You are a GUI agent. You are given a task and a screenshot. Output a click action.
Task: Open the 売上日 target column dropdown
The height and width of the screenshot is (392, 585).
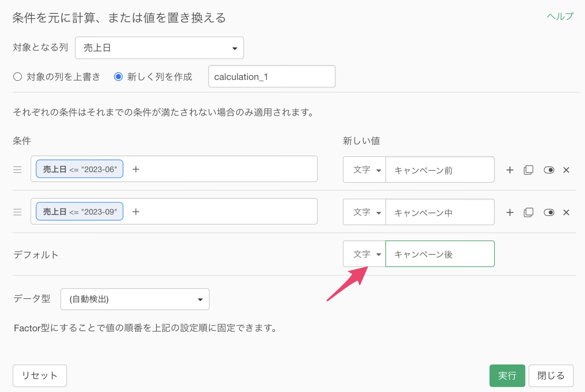click(159, 48)
